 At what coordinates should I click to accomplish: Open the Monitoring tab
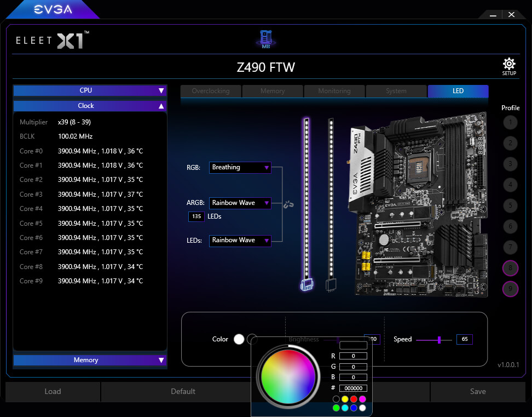334,91
